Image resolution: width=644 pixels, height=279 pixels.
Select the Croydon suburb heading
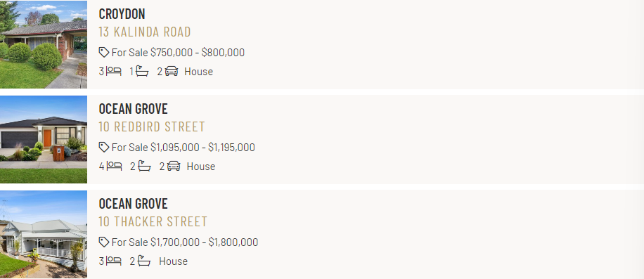click(122, 14)
